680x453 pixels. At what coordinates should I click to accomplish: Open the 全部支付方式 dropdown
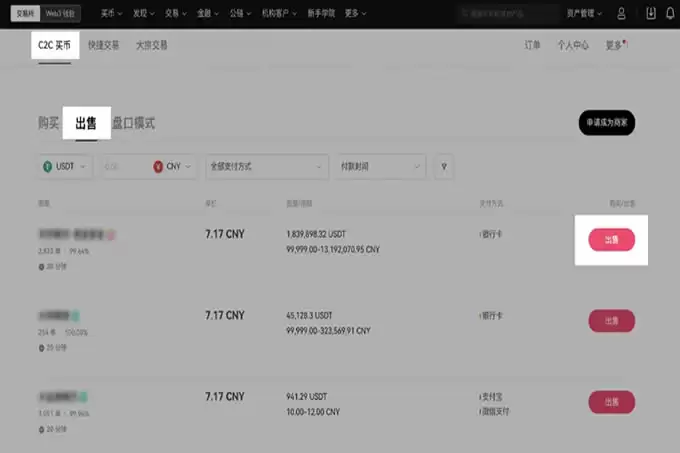pos(267,166)
